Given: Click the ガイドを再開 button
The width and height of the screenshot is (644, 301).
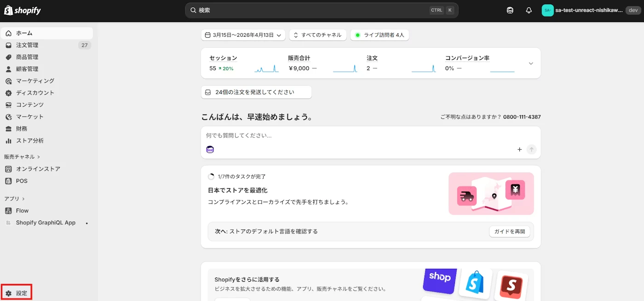Looking at the screenshot, I should click(509, 232).
